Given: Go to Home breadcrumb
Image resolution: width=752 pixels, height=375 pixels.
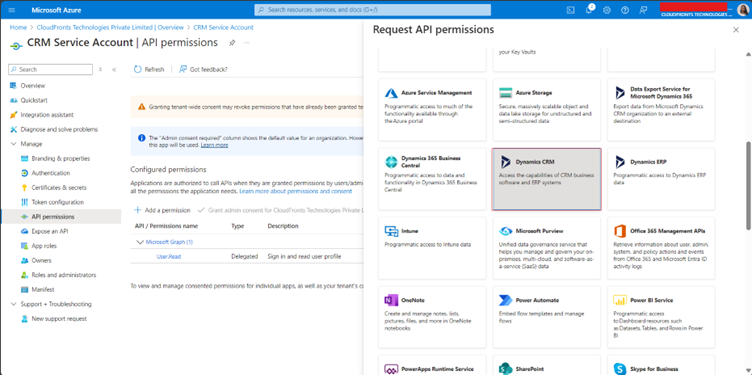Looking at the screenshot, I should [x=18, y=27].
